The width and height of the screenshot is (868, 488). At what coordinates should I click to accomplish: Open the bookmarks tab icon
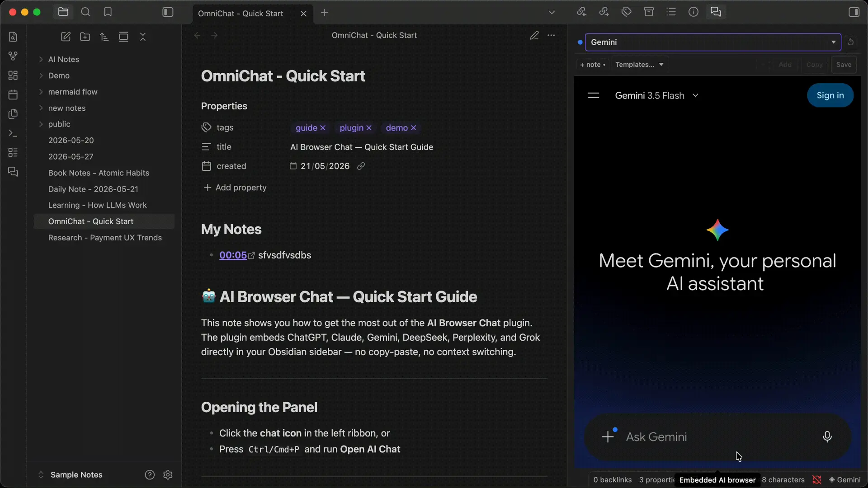click(108, 12)
